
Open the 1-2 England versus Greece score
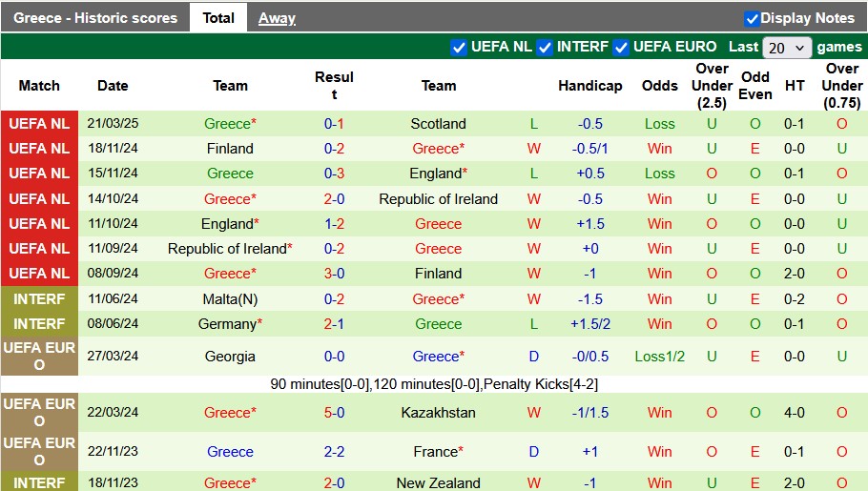(x=334, y=224)
